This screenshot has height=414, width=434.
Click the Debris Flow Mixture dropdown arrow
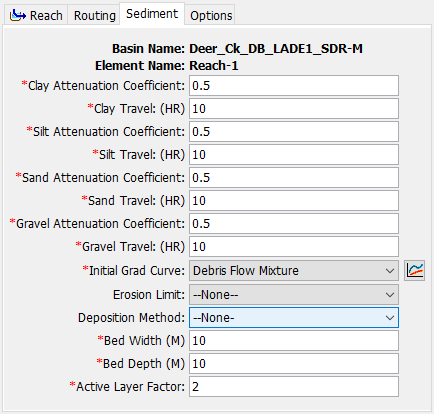[x=390, y=271]
